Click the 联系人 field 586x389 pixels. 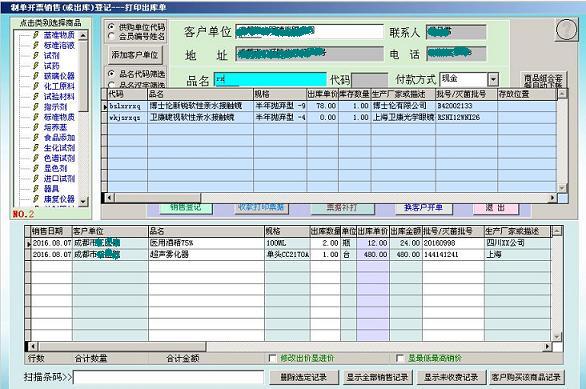click(456, 32)
